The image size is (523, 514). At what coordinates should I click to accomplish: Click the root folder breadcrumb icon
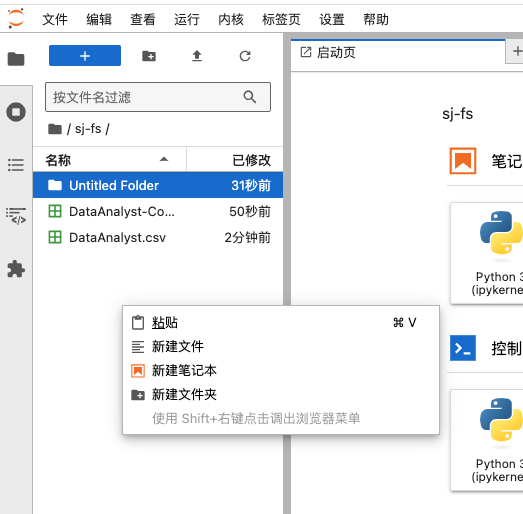click(x=55, y=129)
